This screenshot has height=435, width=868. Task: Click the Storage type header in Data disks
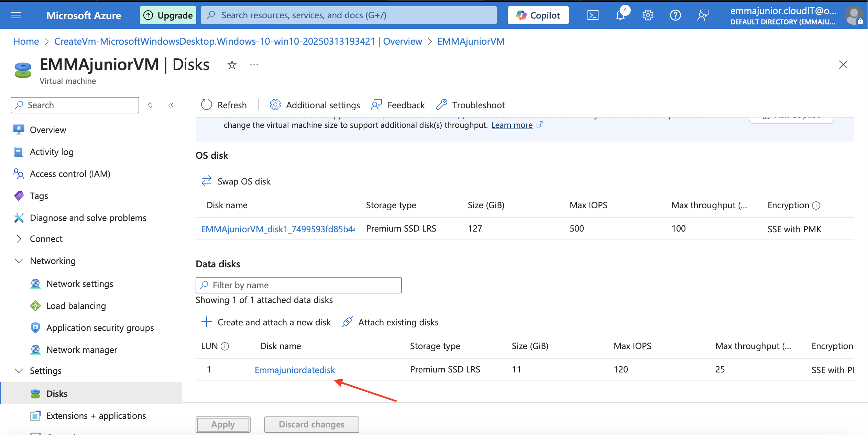pos(435,346)
